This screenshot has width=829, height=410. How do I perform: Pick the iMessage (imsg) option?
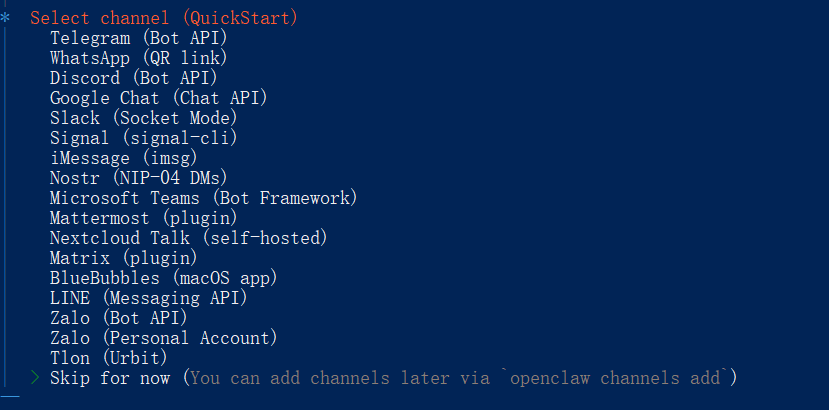pyautogui.click(x=124, y=158)
